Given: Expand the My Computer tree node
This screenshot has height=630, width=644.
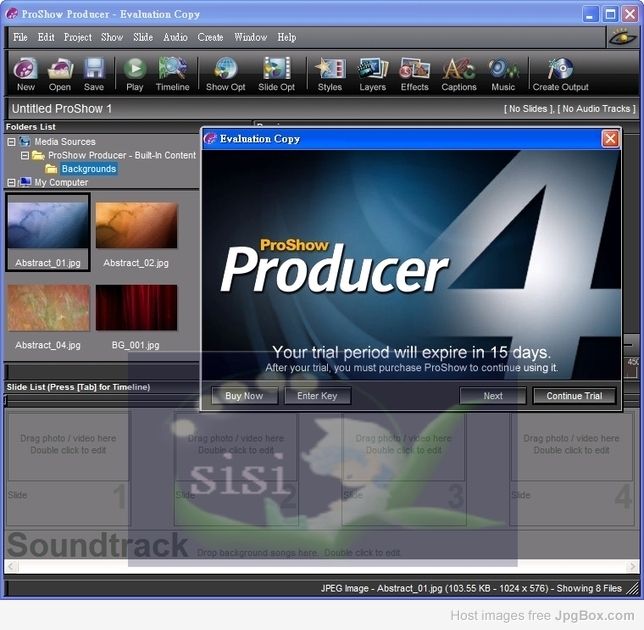Looking at the screenshot, I should (x=12, y=183).
